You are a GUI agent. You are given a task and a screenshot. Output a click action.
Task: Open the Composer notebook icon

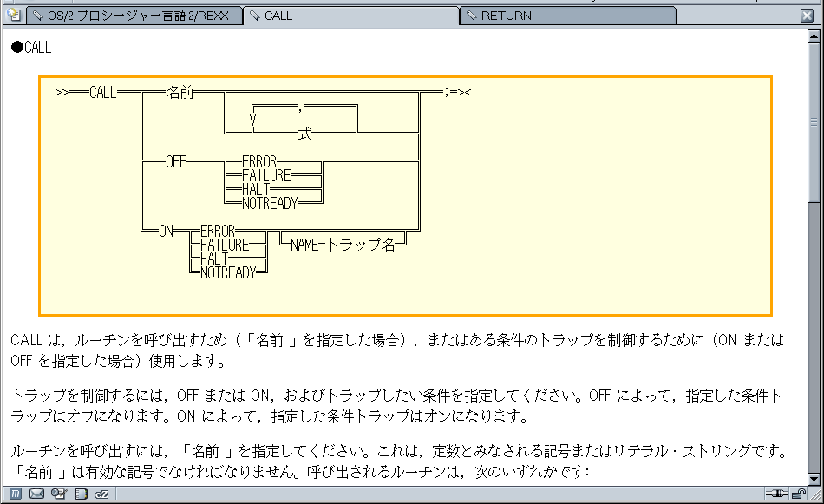tap(81, 494)
